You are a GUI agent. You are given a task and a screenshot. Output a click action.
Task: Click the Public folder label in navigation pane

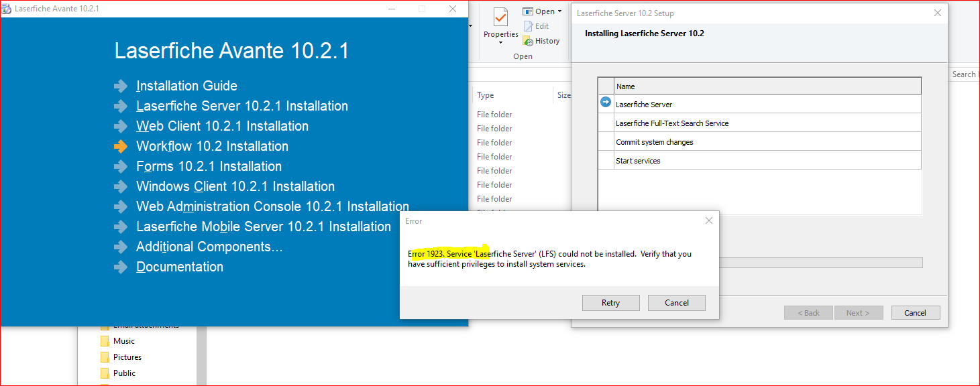(124, 373)
